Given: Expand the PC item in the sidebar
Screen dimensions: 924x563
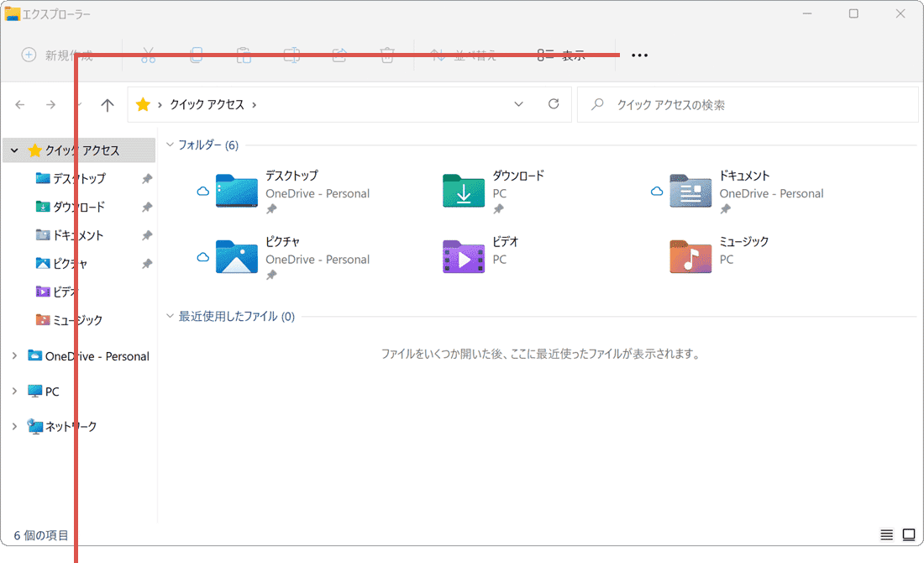Looking at the screenshot, I should pos(14,391).
